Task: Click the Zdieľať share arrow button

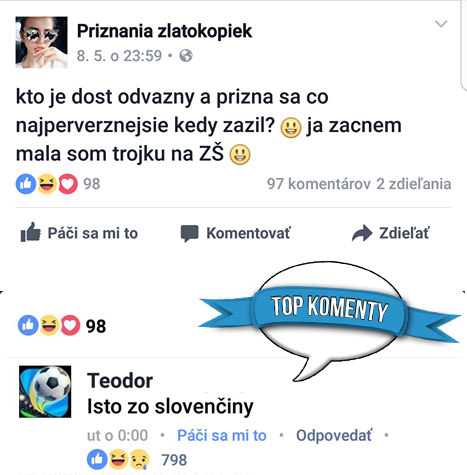Action: (390, 233)
